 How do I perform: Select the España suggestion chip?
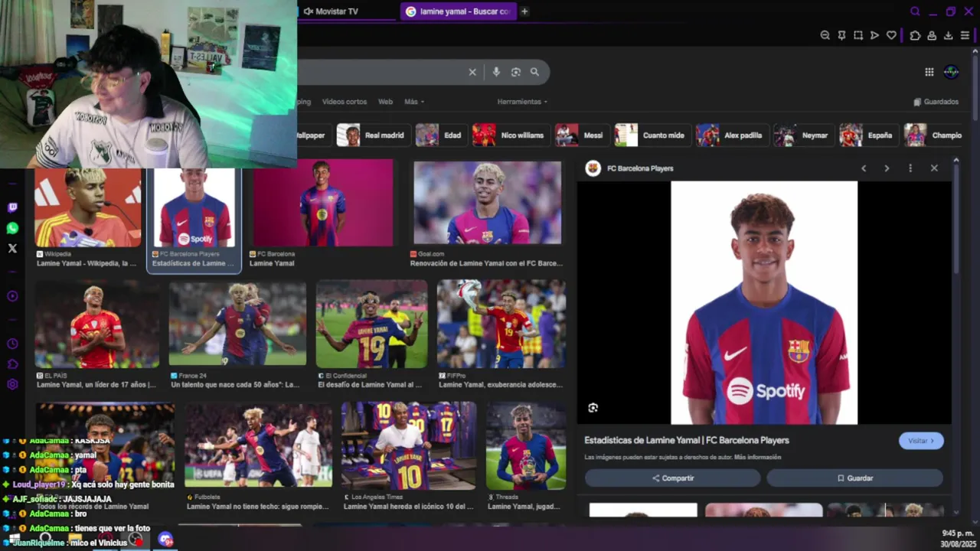click(x=867, y=135)
